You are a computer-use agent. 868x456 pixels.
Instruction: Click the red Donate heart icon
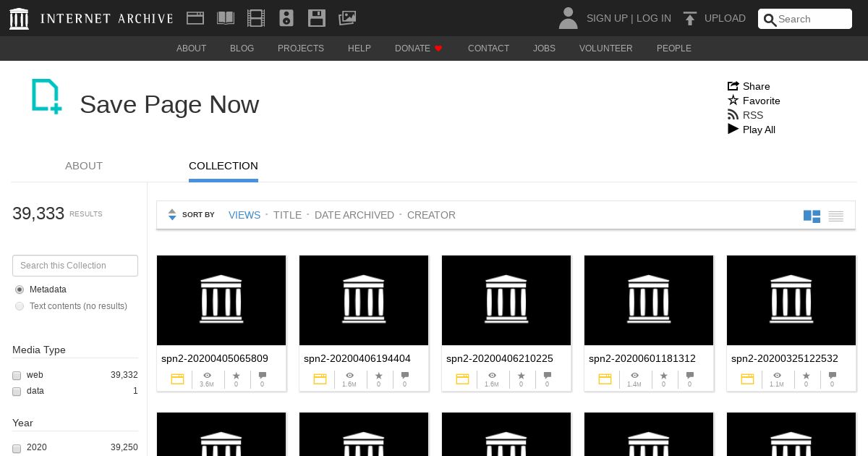438,48
